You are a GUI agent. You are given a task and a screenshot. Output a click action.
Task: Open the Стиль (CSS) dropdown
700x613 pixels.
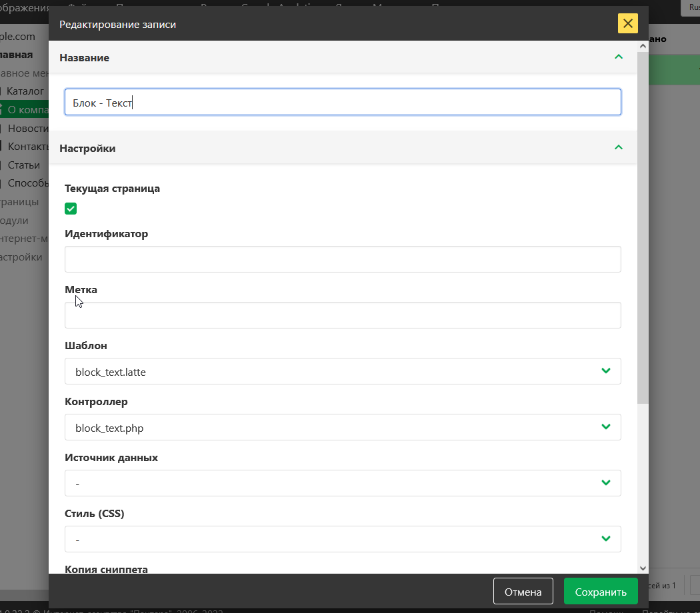coord(343,539)
